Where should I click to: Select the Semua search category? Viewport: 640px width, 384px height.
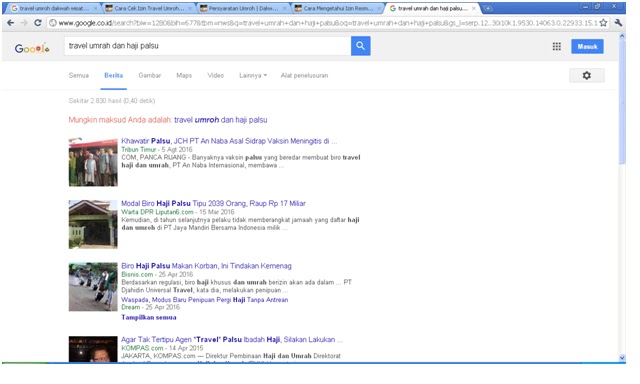tap(79, 75)
